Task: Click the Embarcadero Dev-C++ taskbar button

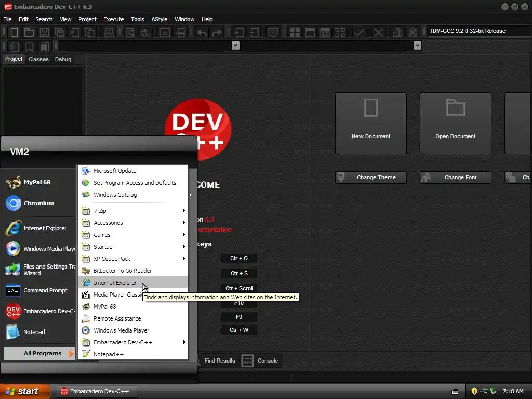Action: 96,392
